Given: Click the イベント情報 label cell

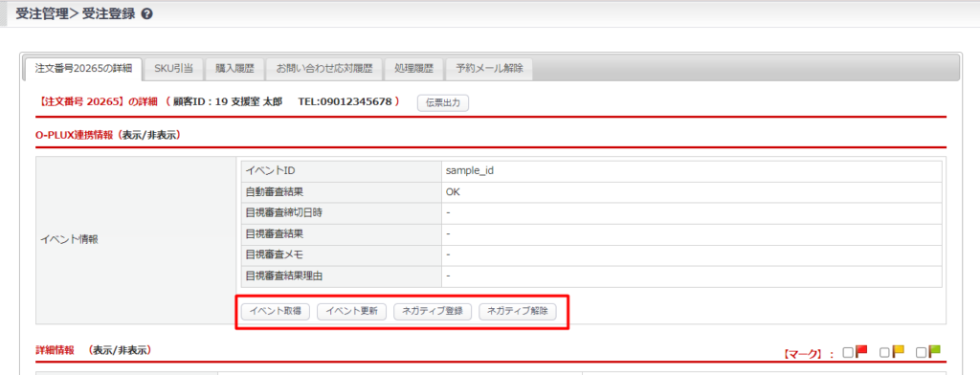Looking at the screenshot, I should [x=136, y=239].
